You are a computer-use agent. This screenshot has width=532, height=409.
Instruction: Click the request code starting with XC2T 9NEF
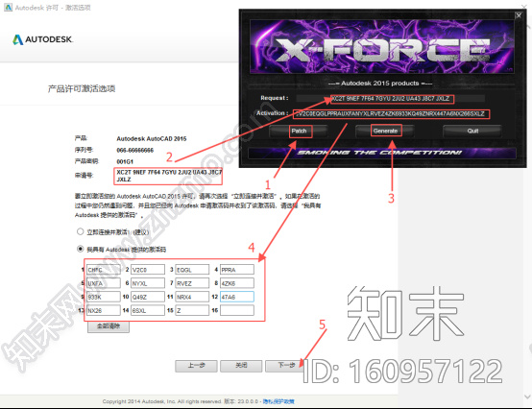(x=169, y=176)
